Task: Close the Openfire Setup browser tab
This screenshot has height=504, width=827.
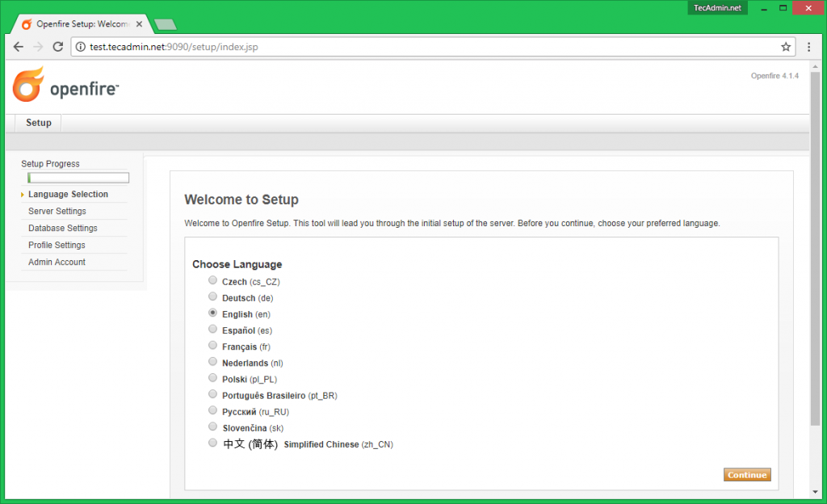Action: pos(140,24)
